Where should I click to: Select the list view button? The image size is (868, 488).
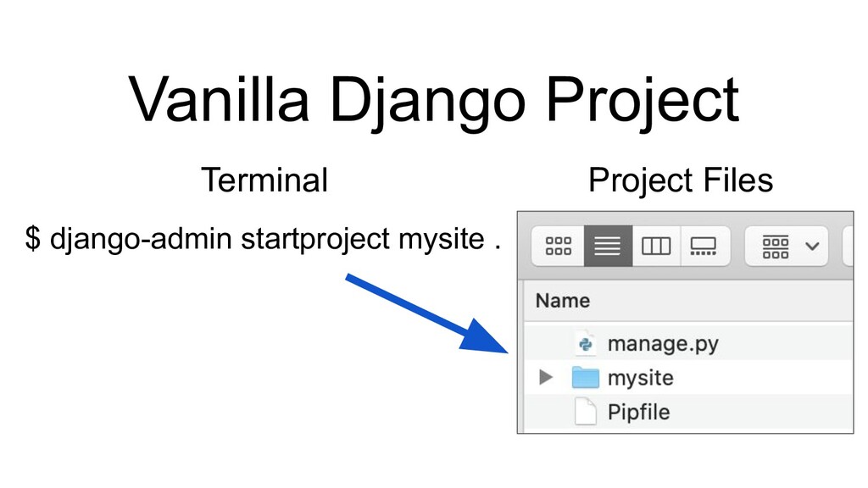pos(608,246)
